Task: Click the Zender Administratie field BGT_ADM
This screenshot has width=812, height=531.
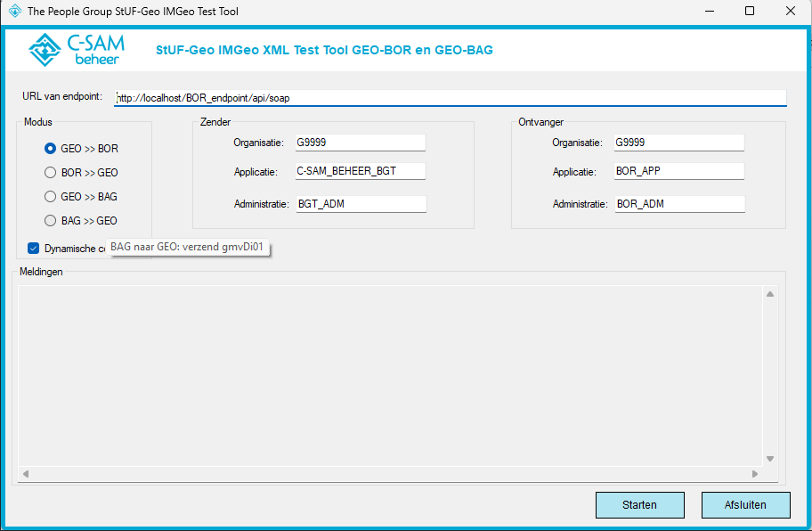Action: (361, 204)
